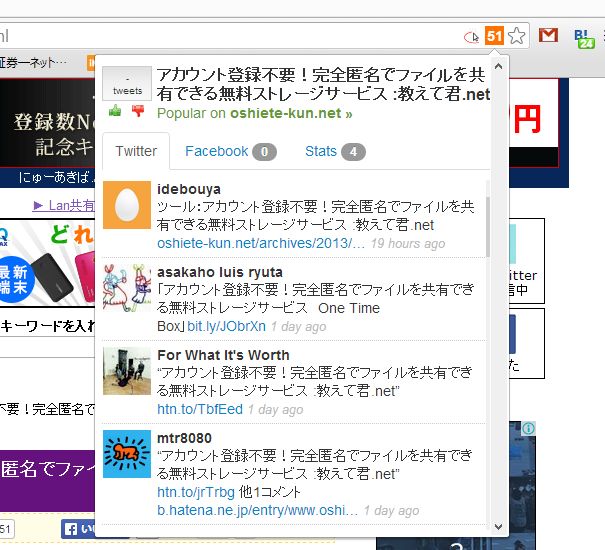
Task: Click username idebouya
Action: (x=189, y=189)
